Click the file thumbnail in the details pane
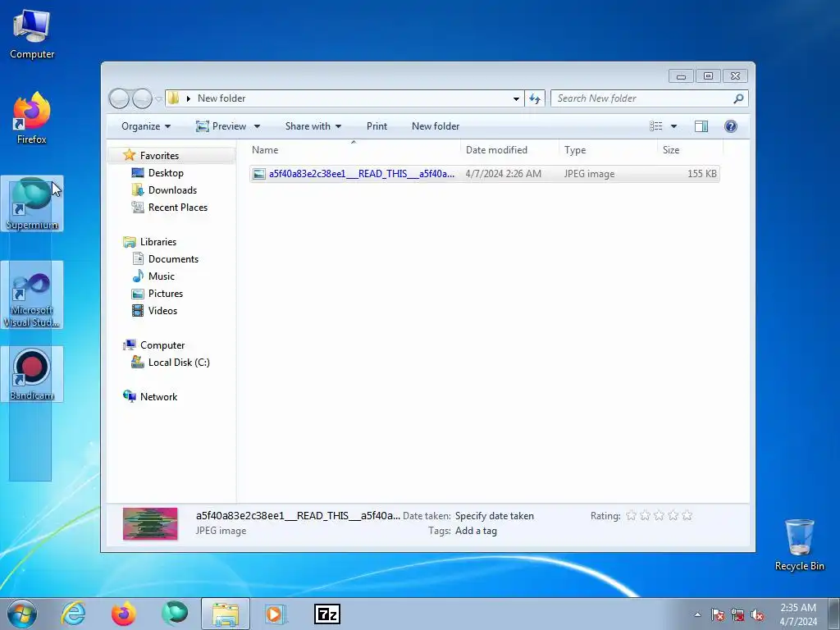Viewport: 840px width, 630px height. [x=150, y=523]
